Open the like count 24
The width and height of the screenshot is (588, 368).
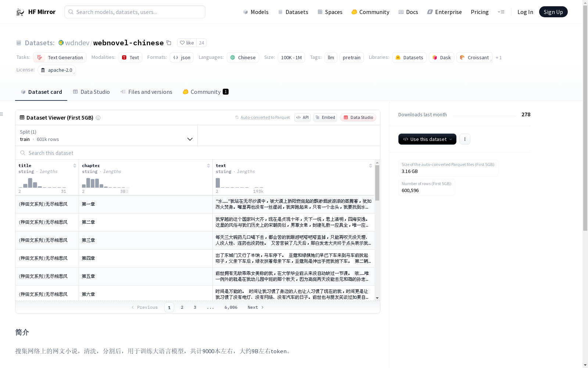pos(201,43)
